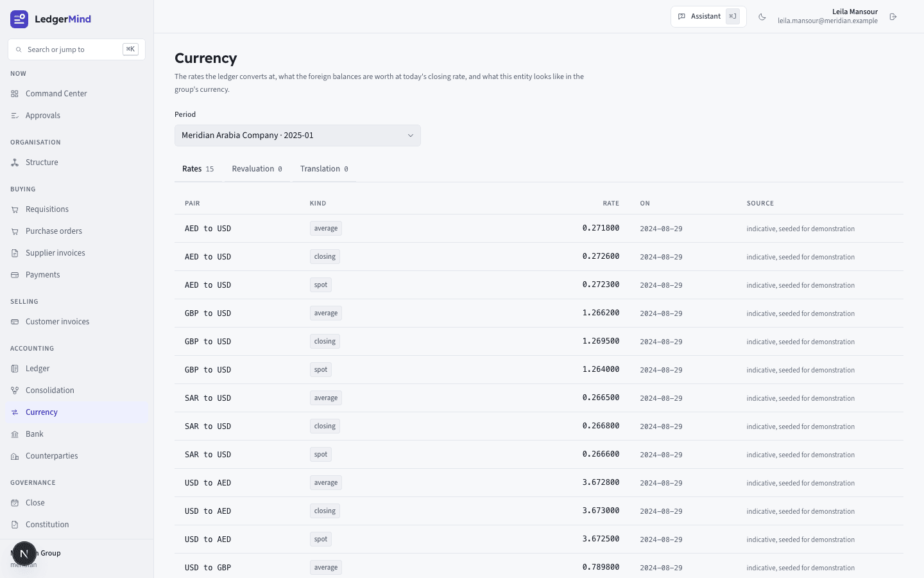Switch to the Translation tab

tap(324, 169)
